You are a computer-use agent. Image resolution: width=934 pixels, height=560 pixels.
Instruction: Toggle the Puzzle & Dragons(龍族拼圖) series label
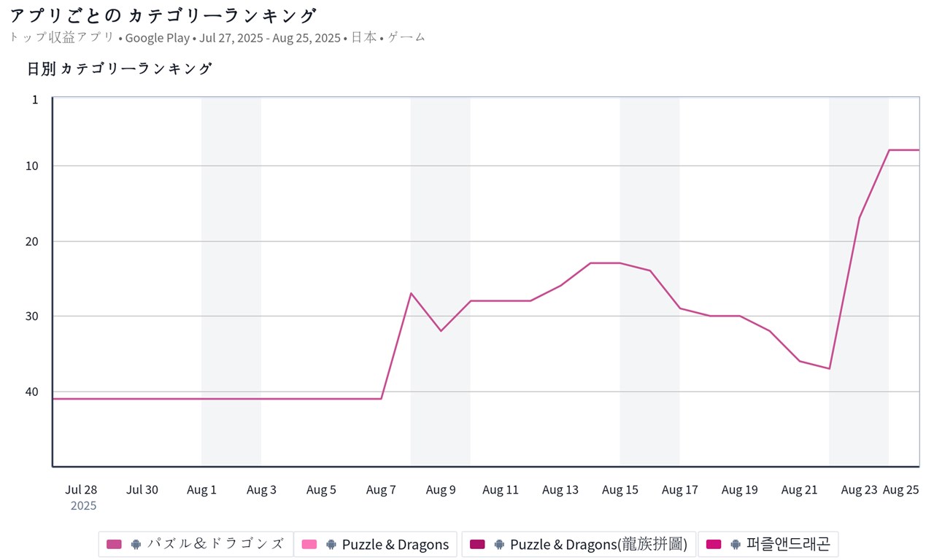point(598,544)
